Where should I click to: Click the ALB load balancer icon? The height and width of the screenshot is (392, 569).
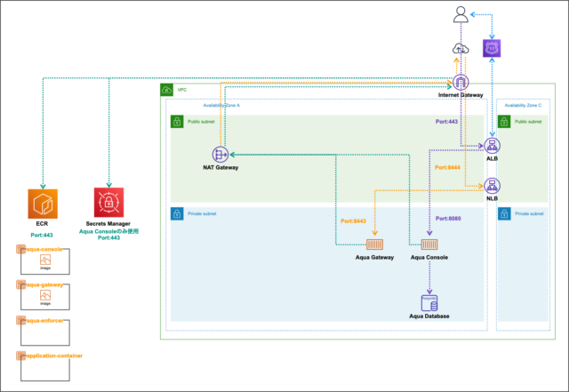tap(492, 146)
